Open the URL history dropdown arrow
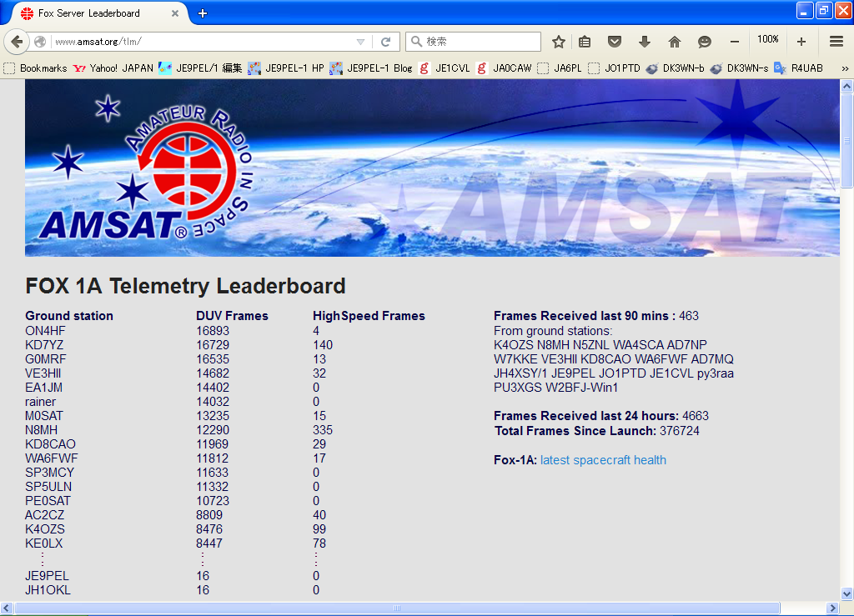The image size is (854, 616). pos(360,42)
